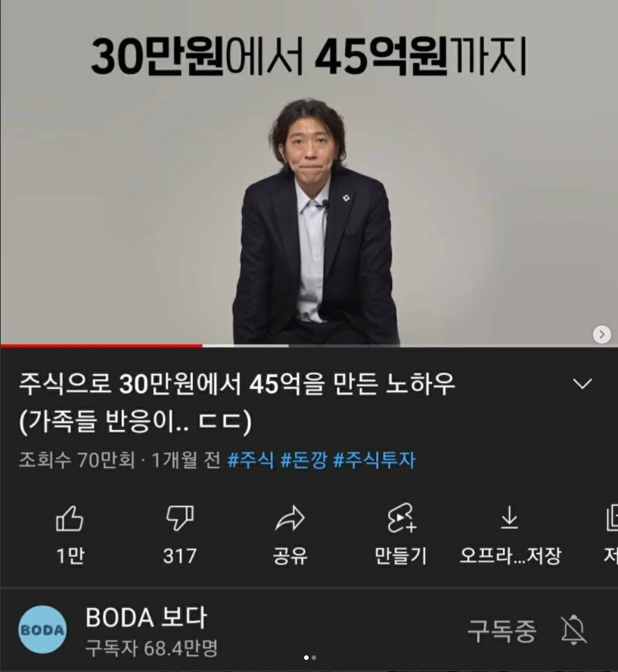Tap the thumbs down dislike icon

tap(180, 519)
